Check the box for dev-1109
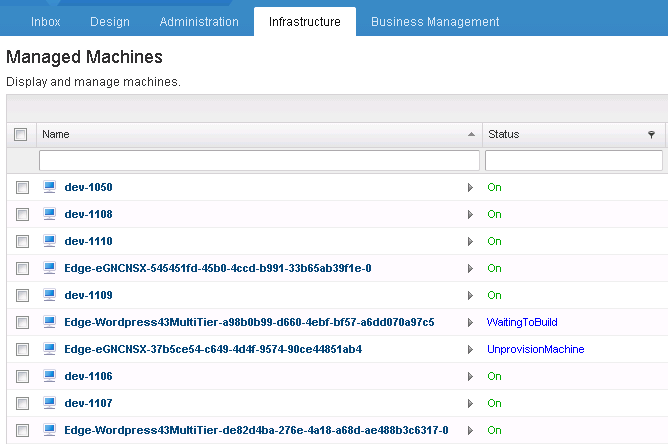Image resolution: width=668 pixels, height=444 pixels. point(22,295)
